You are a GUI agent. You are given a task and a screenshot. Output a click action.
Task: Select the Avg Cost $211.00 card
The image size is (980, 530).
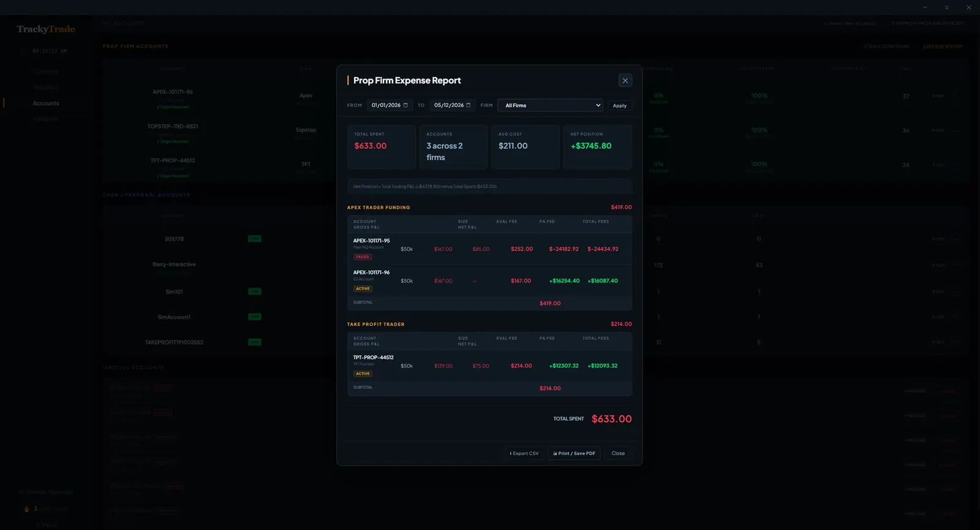tap(525, 147)
